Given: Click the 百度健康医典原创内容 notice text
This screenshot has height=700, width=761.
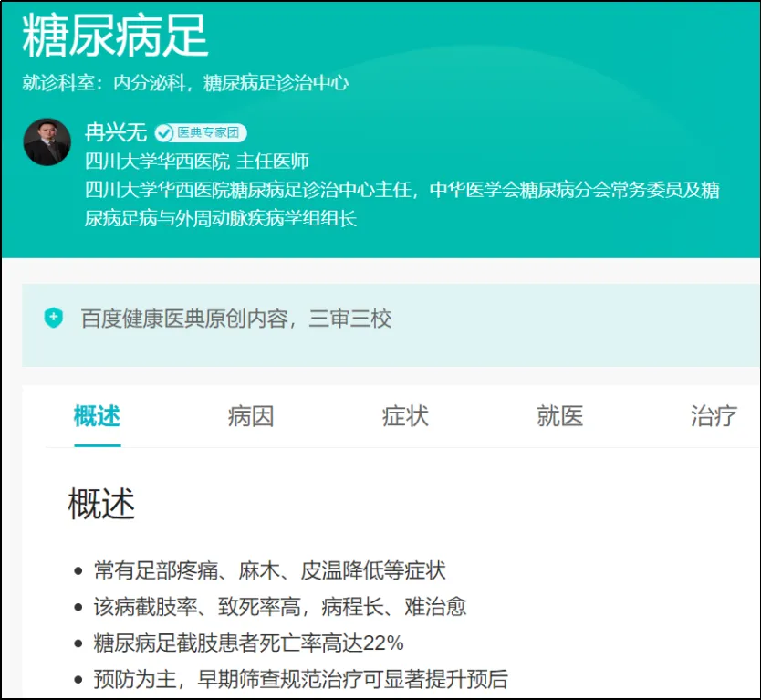Looking at the screenshot, I should pos(235,319).
